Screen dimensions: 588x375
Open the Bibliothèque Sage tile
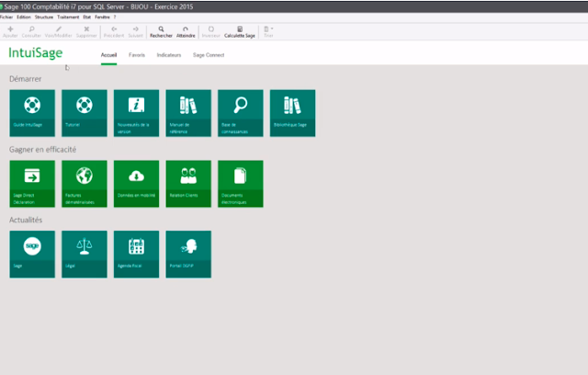(292, 113)
